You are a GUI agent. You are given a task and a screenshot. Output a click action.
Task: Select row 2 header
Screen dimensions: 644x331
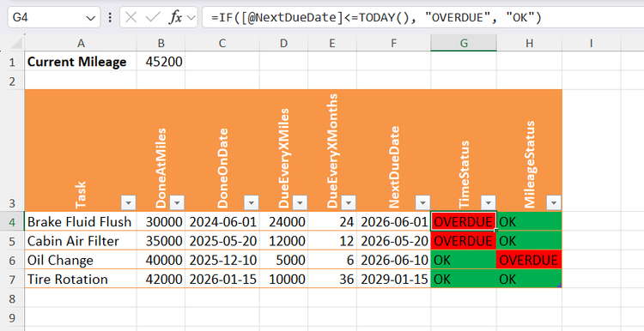pos(12,81)
